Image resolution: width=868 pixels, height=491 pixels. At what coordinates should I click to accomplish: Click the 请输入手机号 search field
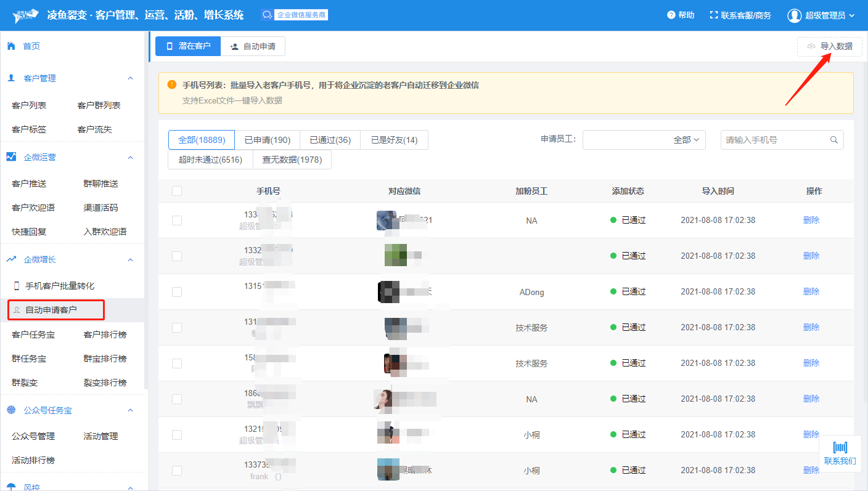776,140
